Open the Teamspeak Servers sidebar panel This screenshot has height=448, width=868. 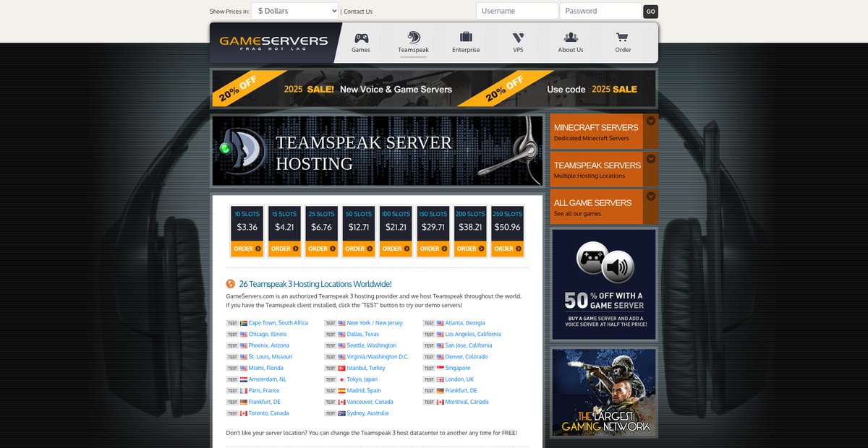604,169
